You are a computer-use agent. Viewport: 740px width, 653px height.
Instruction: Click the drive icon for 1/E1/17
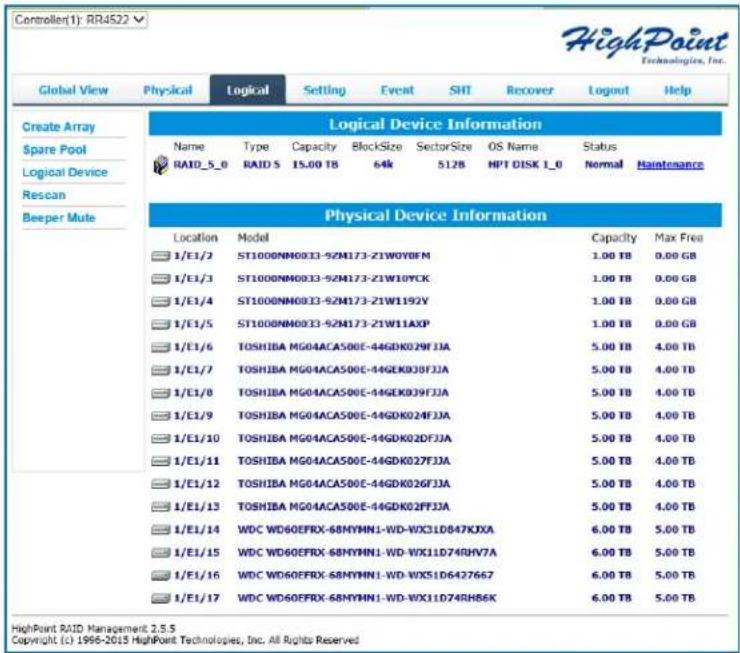[160, 598]
